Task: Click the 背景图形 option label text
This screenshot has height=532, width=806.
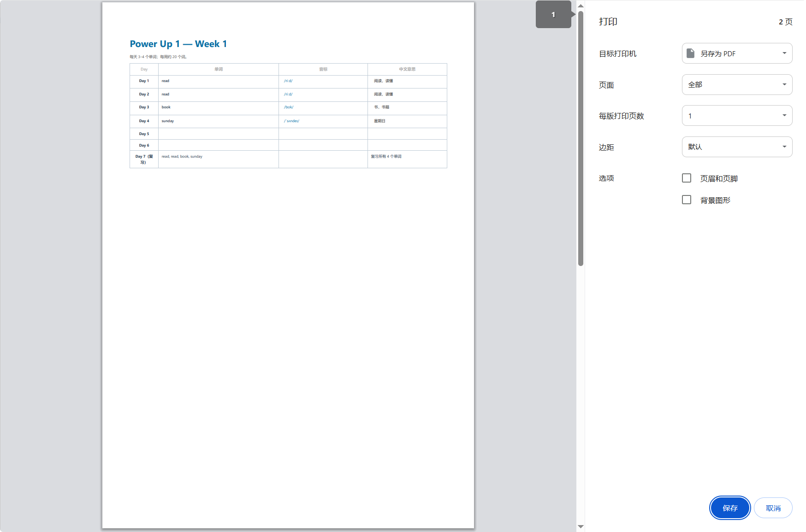Action: (x=715, y=201)
